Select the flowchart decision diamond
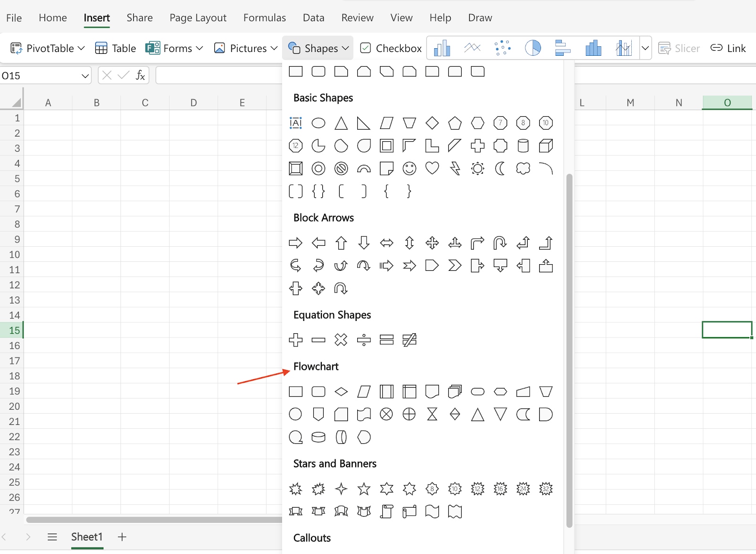Screen dimensions: 756x554 click(x=341, y=392)
